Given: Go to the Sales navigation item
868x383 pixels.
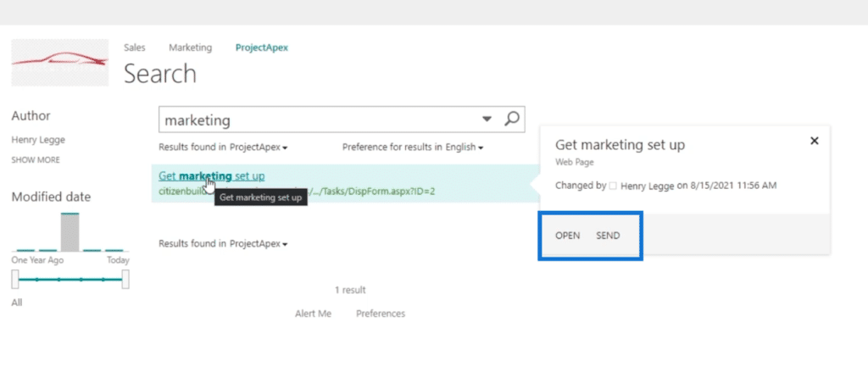Looking at the screenshot, I should pyautogui.click(x=135, y=47).
